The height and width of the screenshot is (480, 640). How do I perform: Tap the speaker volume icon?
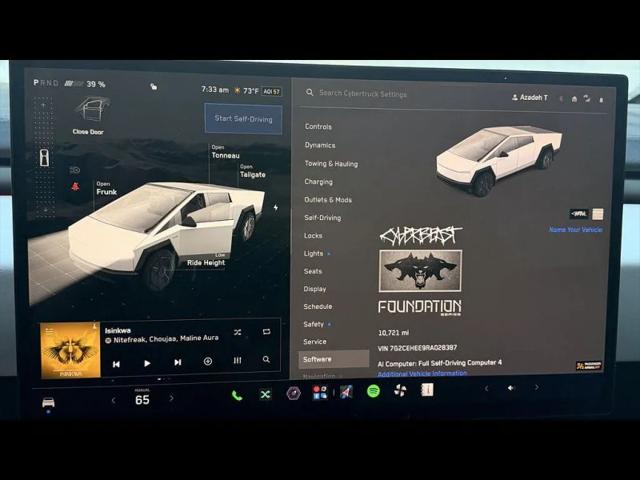tap(511, 388)
